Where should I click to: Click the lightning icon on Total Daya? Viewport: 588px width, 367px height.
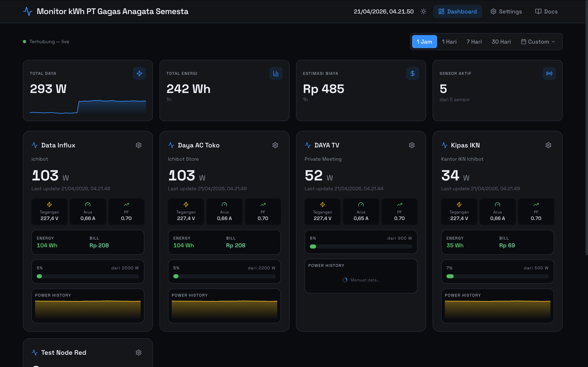[139, 73]
